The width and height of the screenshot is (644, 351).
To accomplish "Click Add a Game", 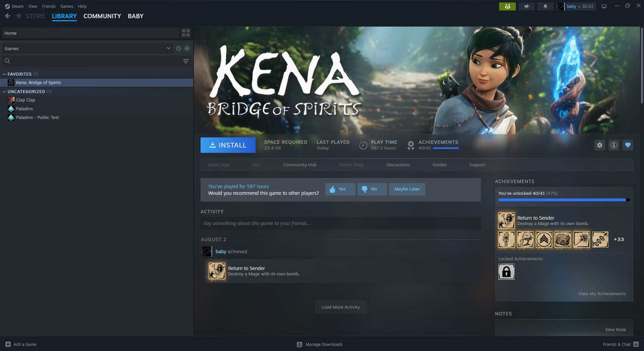I will pyautogui.click(x=21, y=344).
